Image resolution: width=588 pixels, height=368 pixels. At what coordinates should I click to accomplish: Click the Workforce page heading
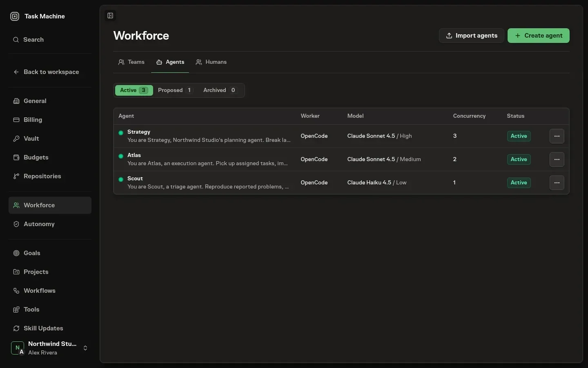point(141,36)
